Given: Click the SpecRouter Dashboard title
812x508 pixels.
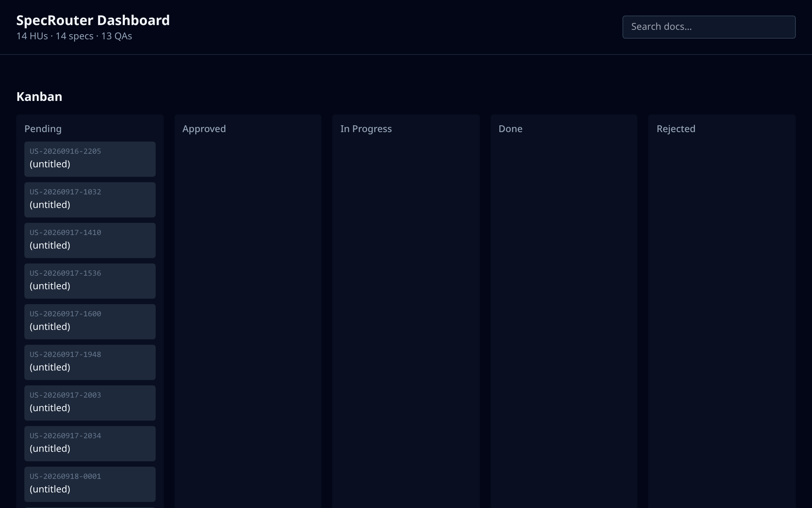Looking at the screenshot, I should pyautogui.click(x=93, y=20).
